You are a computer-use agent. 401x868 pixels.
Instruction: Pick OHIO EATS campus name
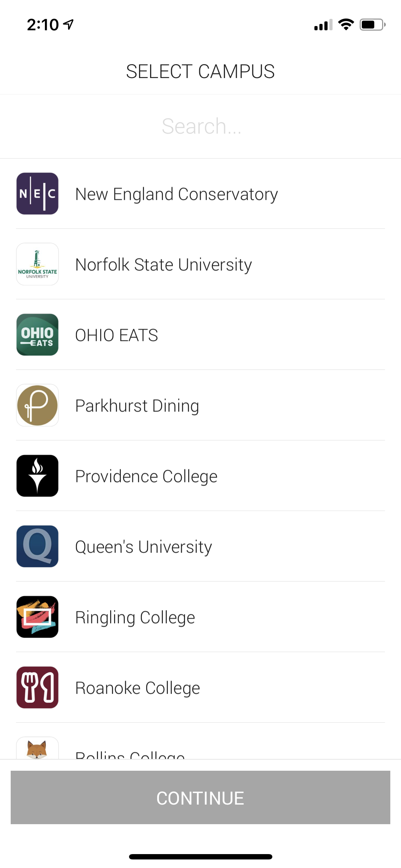point(117,335)
